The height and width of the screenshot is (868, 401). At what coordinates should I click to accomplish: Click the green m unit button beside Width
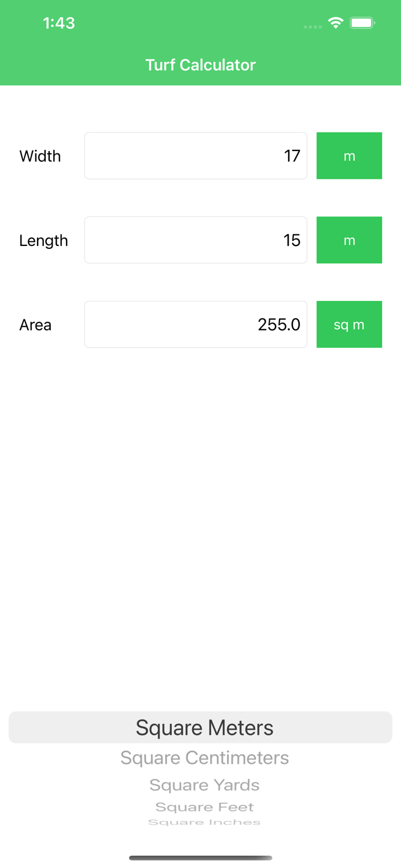pos(350,155)
